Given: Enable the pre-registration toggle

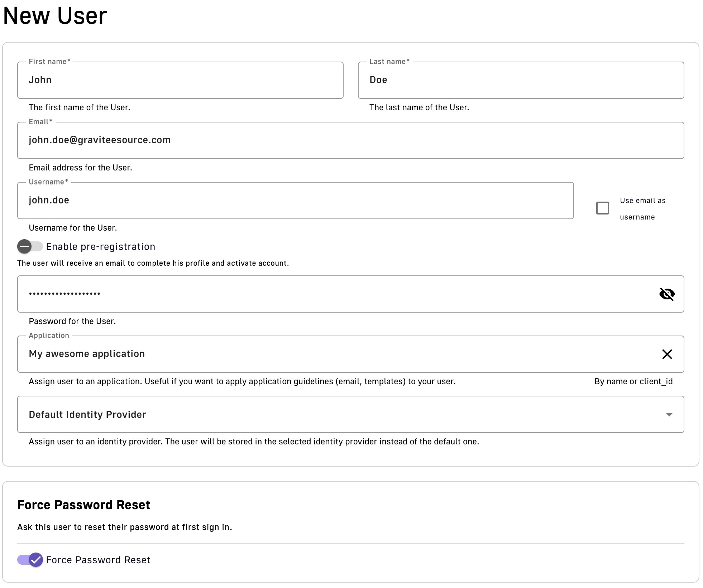Looking at the screenshot, I should coord(30,246).
